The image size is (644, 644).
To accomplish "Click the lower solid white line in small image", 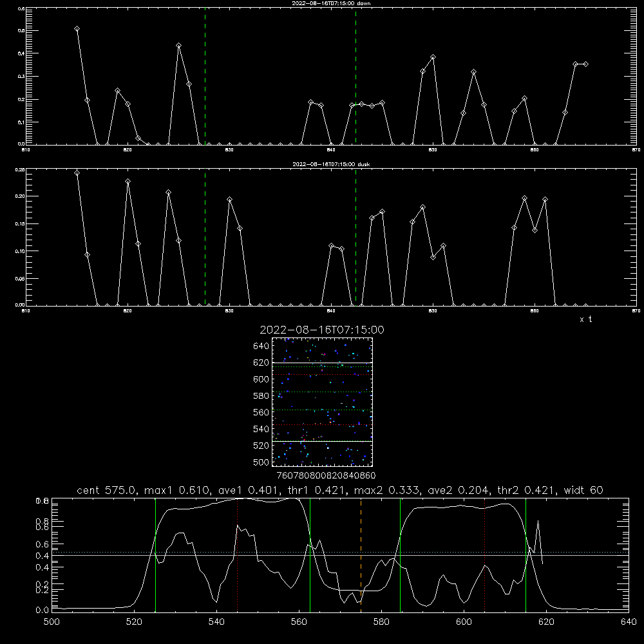I will pyautogui.click(x=322, y=441).
